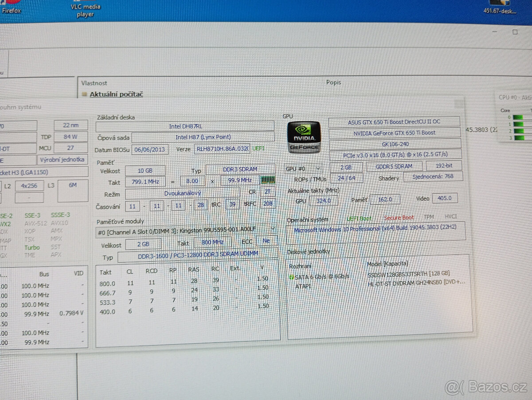
Task: Click the NVIDIA GeForce logo
Action: click(x=303, y=137)
